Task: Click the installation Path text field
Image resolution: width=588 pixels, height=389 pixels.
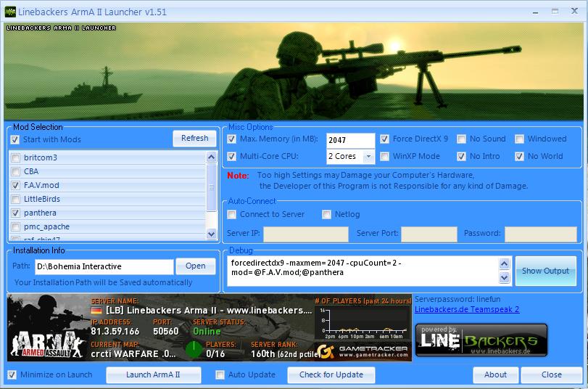Action: pos(104,266)
